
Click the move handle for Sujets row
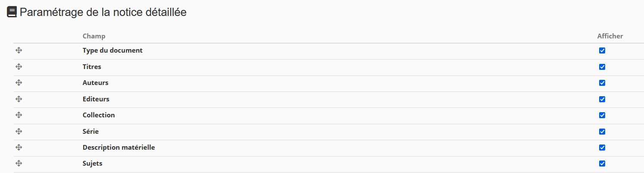tap(19, 164)
